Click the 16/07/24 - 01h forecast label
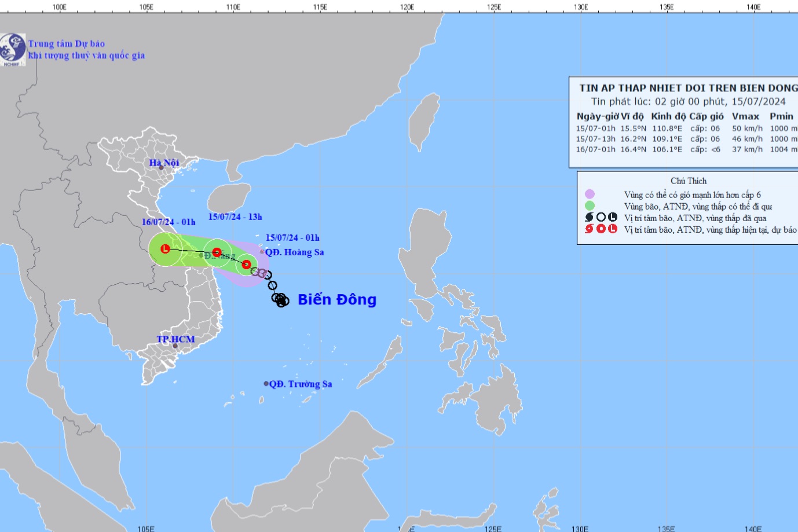The width and height of the screenshot is (798, 532). point(169,222)
